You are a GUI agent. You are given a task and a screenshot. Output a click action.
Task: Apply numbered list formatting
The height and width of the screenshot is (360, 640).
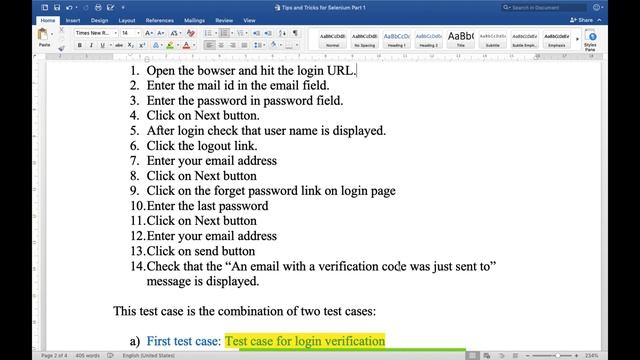224,33
